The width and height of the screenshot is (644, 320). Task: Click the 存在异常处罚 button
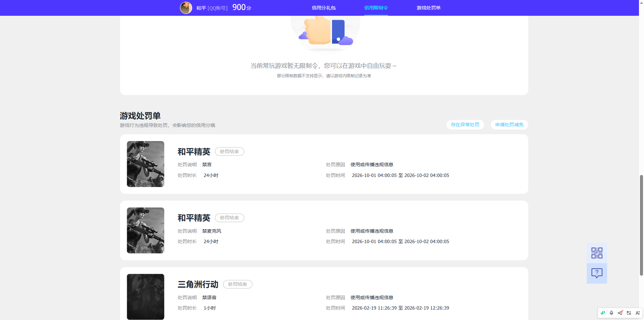pyautogui.click(x=465, y=125)
